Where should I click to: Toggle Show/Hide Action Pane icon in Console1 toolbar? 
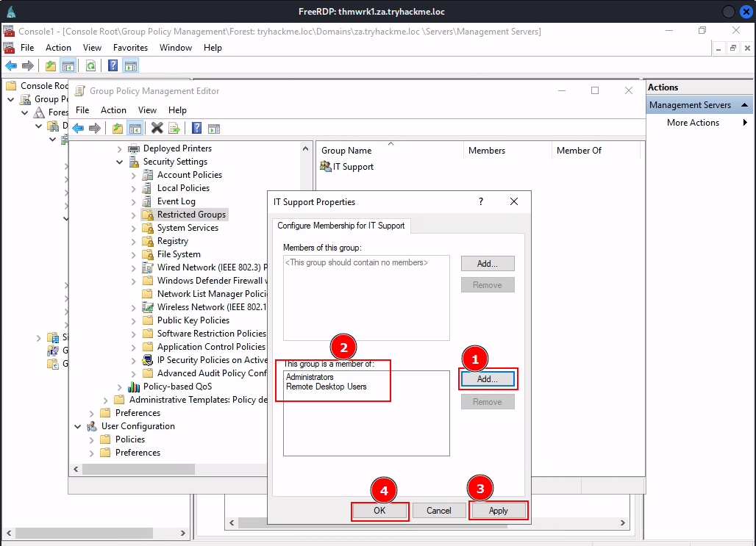[131, 65]
